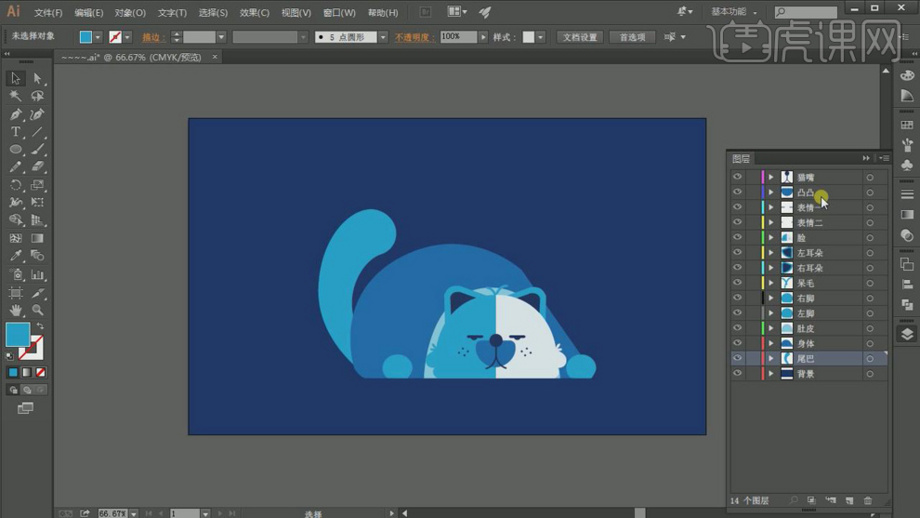Choose the Zoom tool in toolbar

pos(37,310)
